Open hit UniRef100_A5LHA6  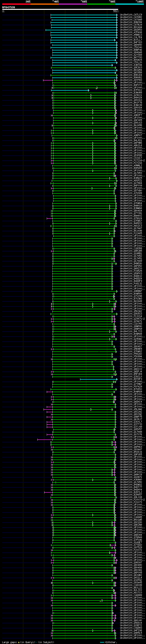click(131, 409)
